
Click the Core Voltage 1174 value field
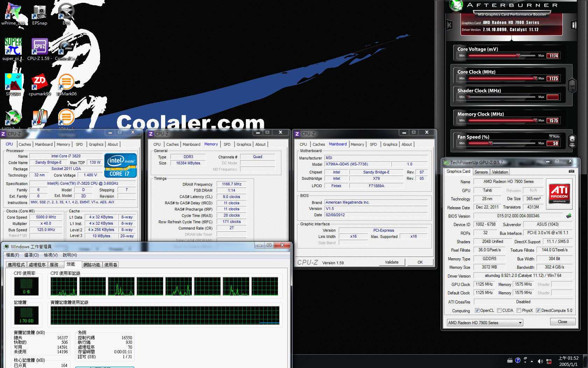click(x=553, y=56)
